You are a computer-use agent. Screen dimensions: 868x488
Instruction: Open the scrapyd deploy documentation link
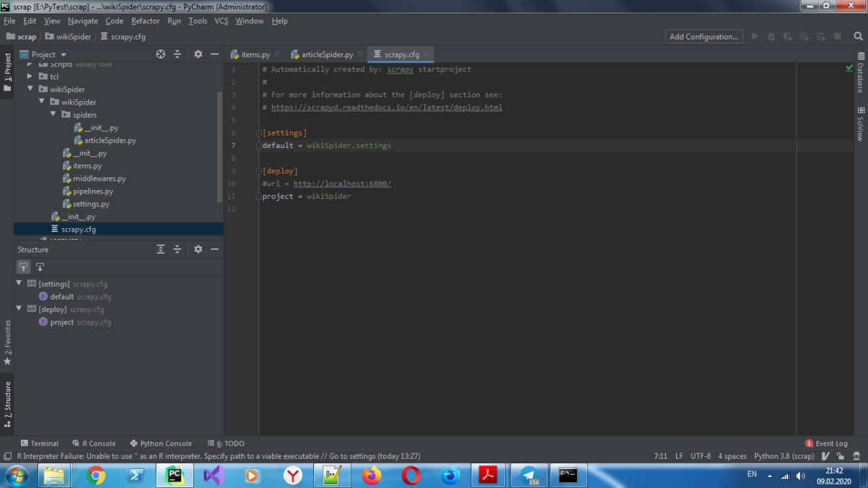(387, 107)
